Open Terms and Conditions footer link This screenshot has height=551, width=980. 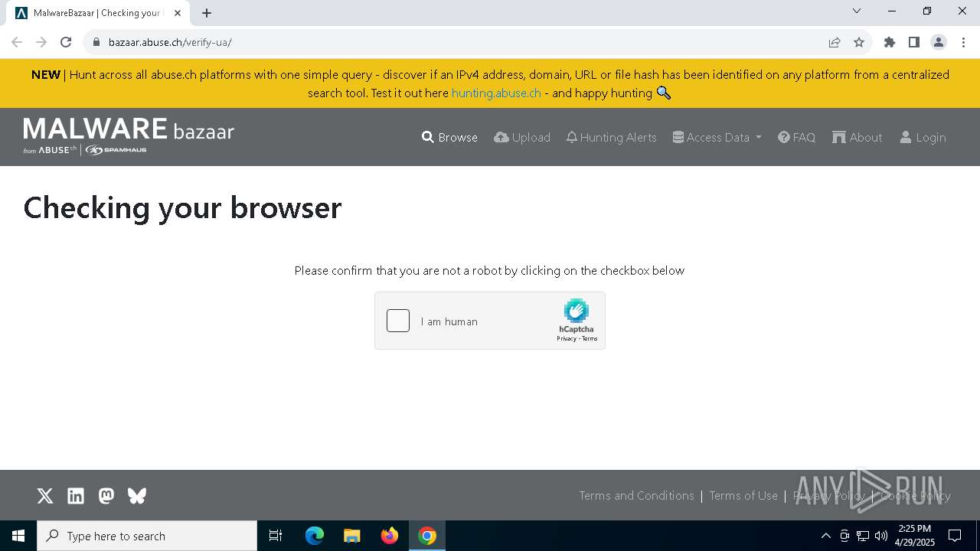(x=636, y=496)
